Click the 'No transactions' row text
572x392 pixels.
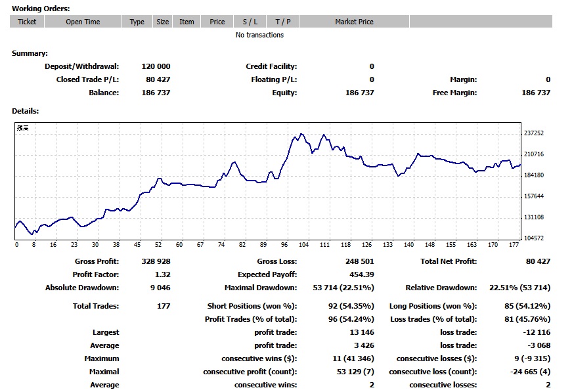point(259,35)
